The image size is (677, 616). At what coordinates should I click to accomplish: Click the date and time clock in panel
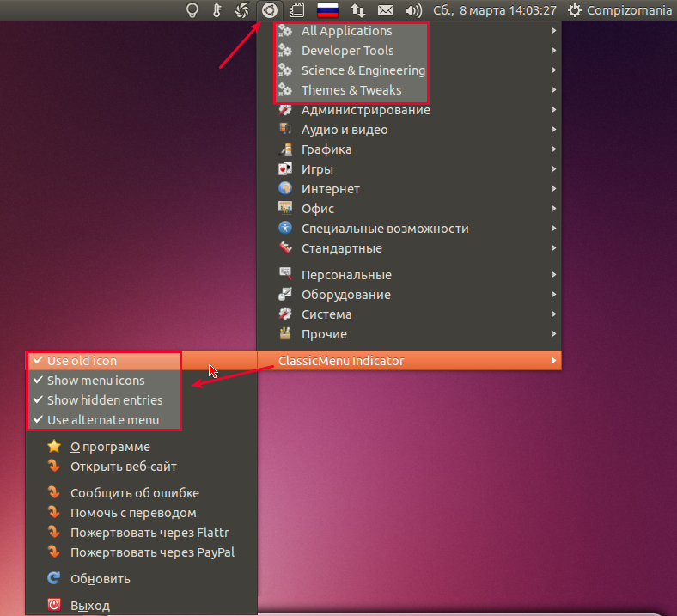click(x=495, y=10)
